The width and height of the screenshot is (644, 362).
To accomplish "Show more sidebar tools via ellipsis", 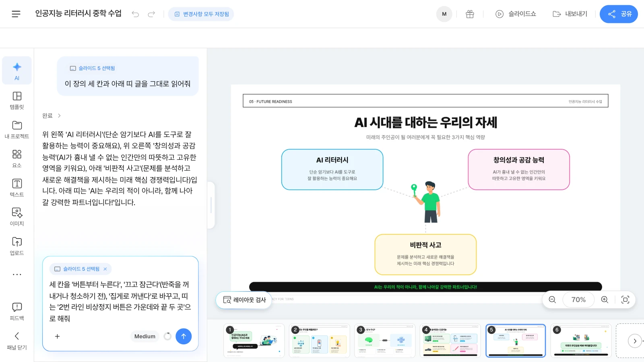I will point(17,274).
